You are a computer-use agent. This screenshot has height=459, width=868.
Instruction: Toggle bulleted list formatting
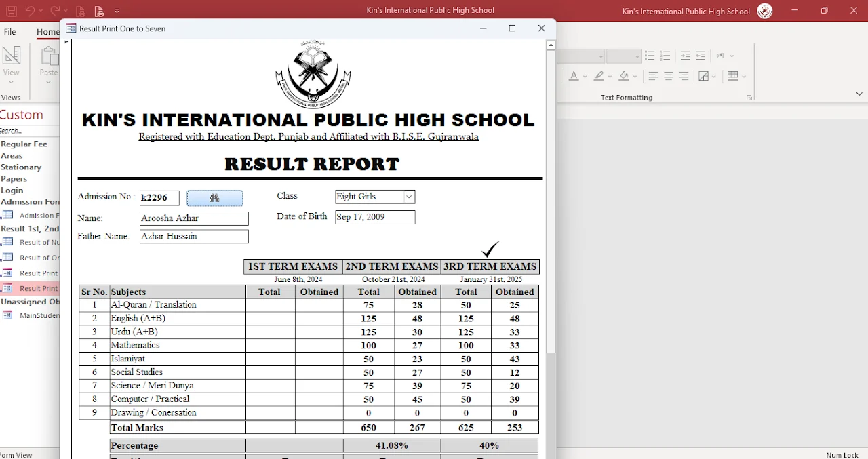tap(650, 56)
